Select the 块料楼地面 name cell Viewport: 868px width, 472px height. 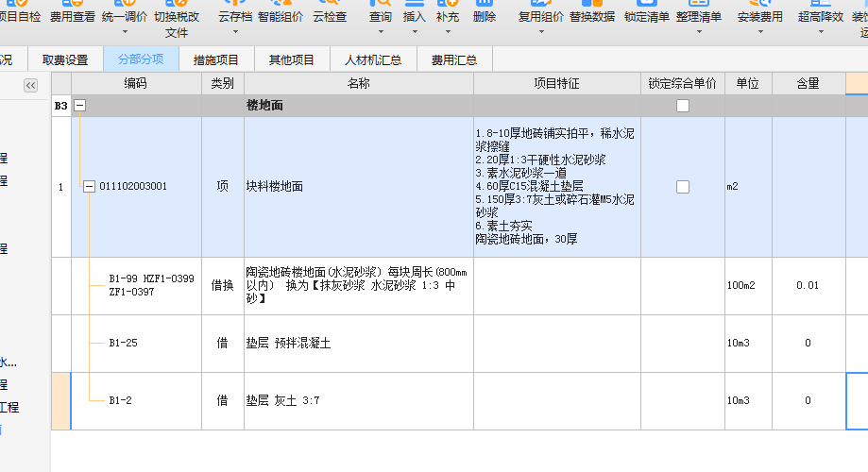(359, 187)
